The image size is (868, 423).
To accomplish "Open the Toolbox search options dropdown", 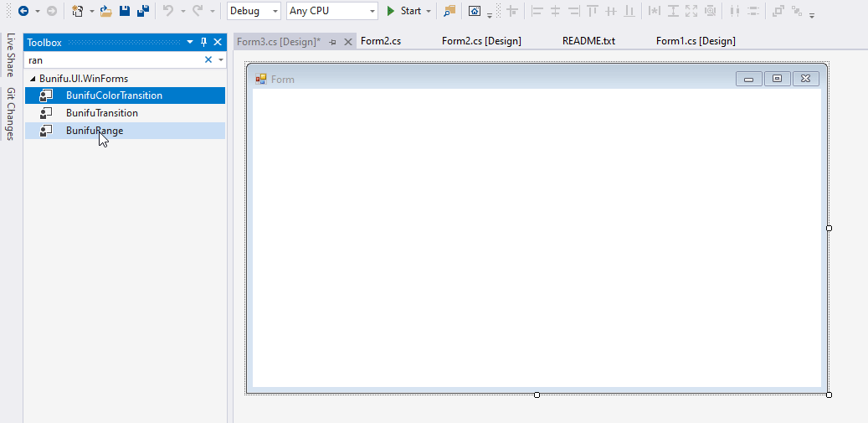I will pyautogui.click(x=221, y=59).
